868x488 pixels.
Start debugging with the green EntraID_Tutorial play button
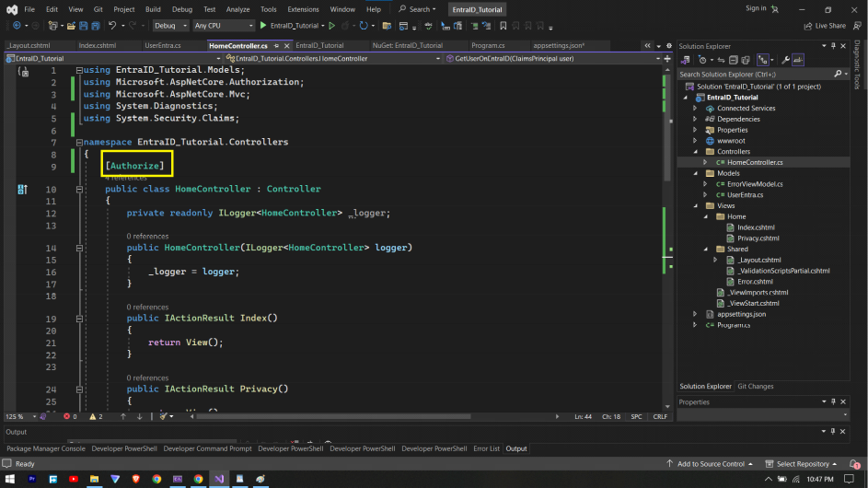[263, 26]
